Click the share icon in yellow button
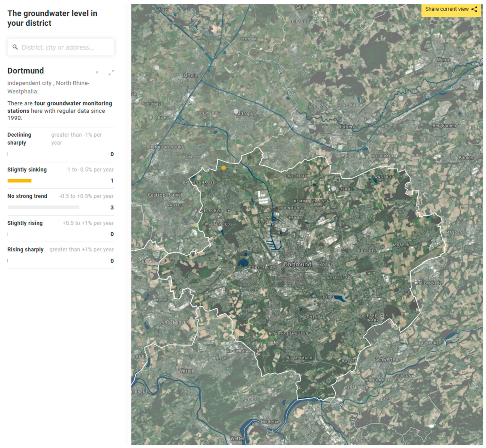Image resolution: width=486 pixels, height=448 pixels. pyautogui.click(x=474, y=9)
